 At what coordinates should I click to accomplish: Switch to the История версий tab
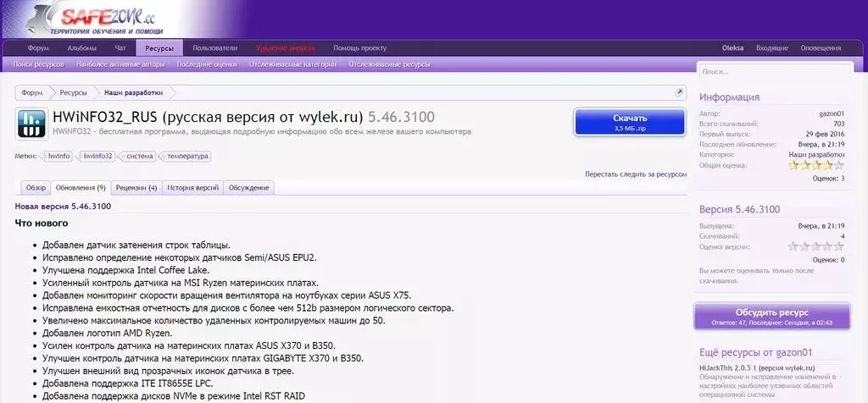tap(193, 188)
